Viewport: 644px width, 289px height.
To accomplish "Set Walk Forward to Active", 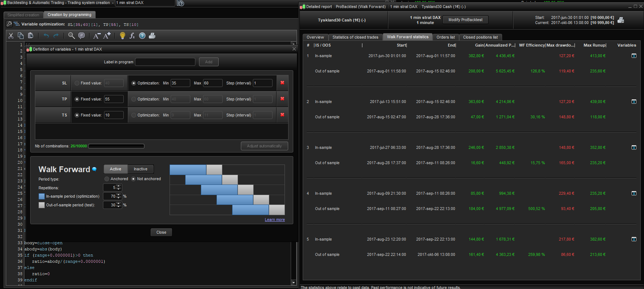I will click(x=116, y=169).
